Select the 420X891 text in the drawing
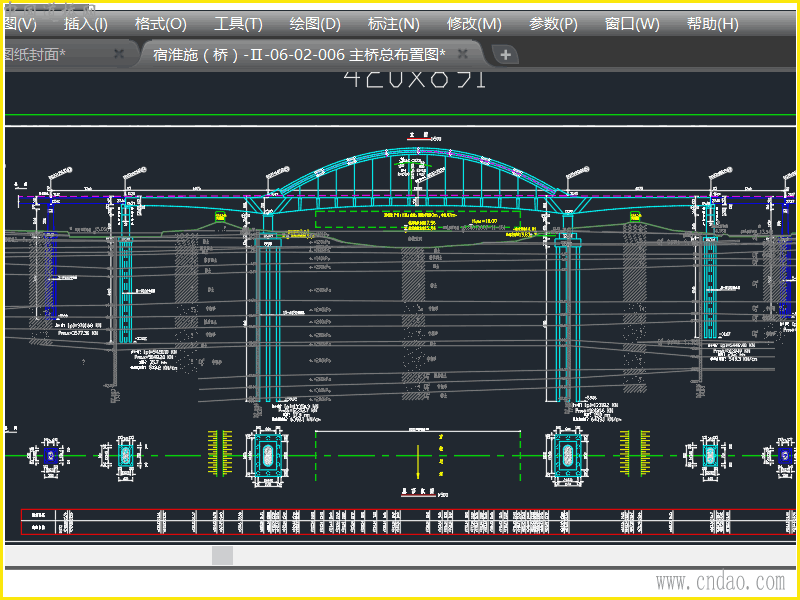The width and height of the screenshot is (800, 600). [414, 78]
